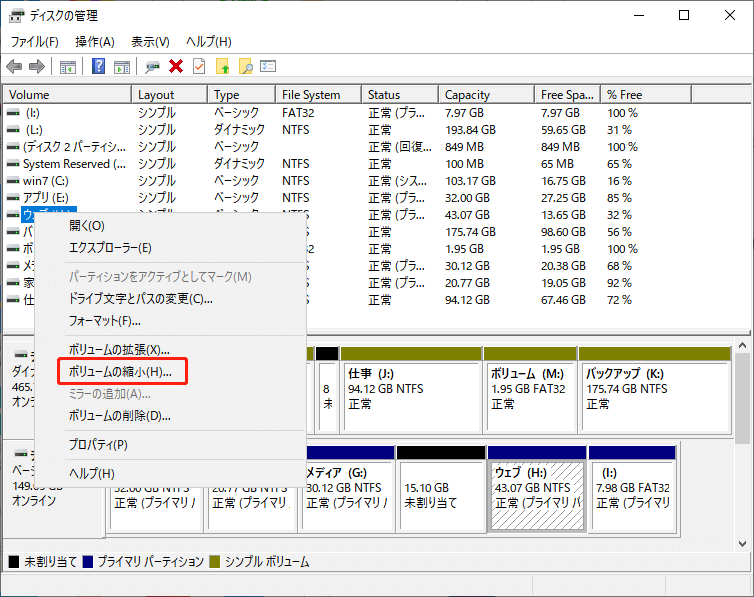
Task: Click the forward arrow toolbar icon
Action: coord(37,67)
